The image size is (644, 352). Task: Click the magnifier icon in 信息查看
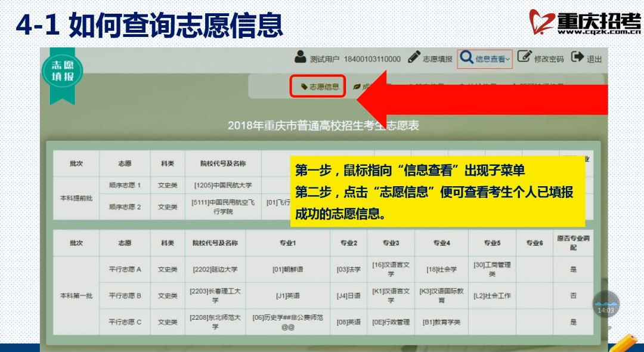click(x=467, y=58)
